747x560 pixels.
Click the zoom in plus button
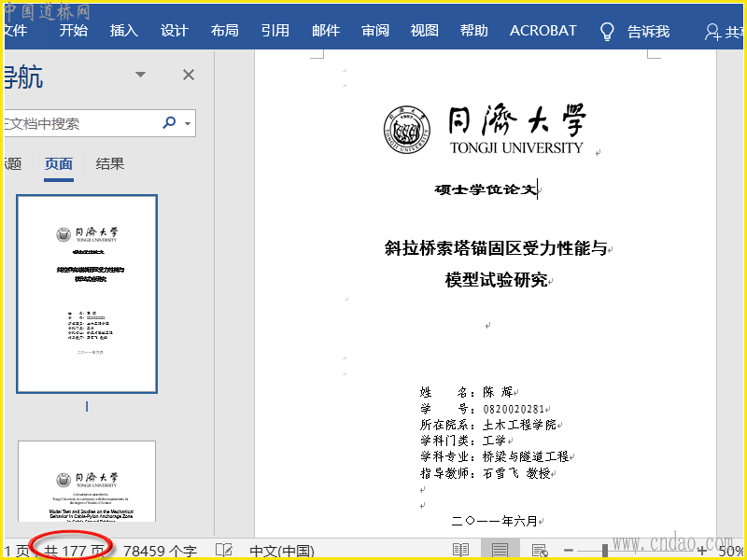(701, 551)
